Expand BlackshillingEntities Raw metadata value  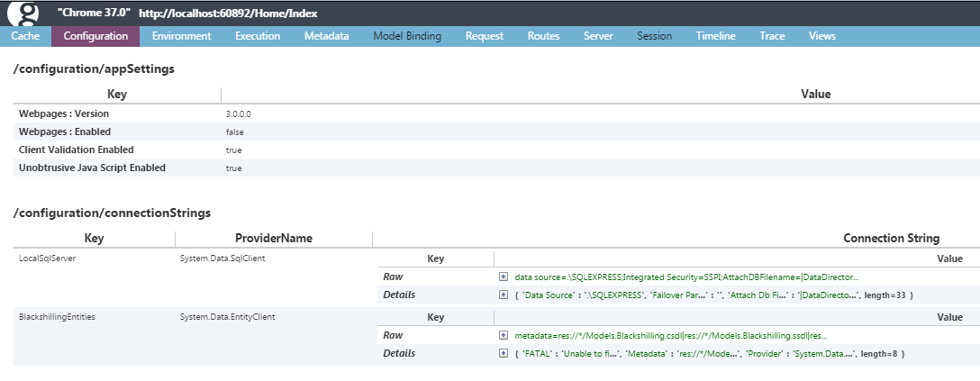coord(504,335)
